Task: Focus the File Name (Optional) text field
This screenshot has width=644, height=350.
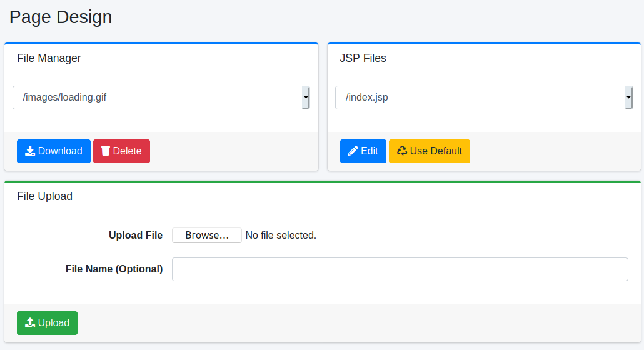Action: [400, 269]
